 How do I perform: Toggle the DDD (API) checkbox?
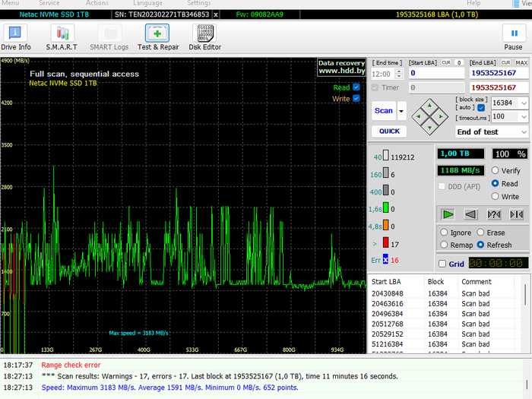coord(442,186)
